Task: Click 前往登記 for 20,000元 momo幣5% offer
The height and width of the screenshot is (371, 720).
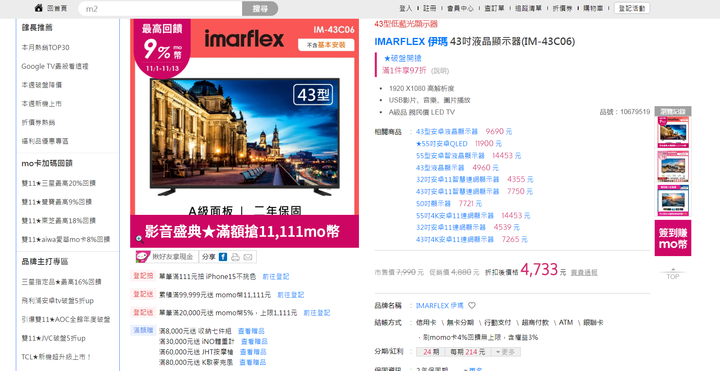Action: click(317, 313)
